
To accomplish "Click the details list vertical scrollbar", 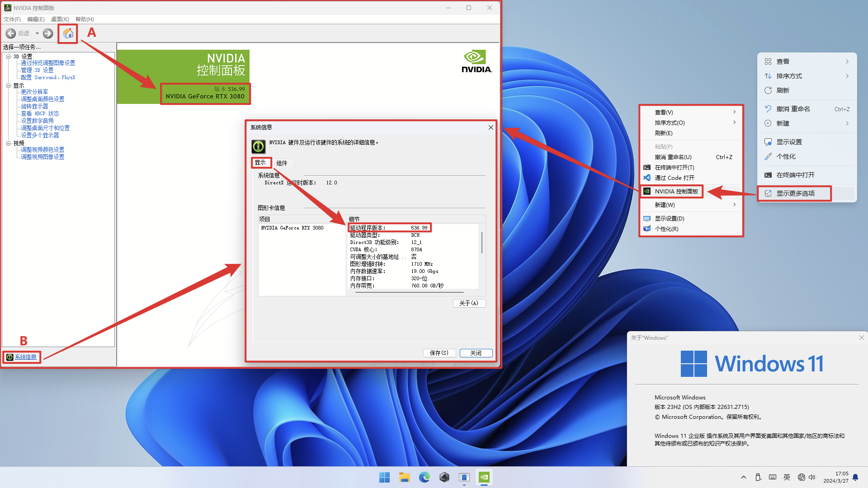I will (482, 243).
